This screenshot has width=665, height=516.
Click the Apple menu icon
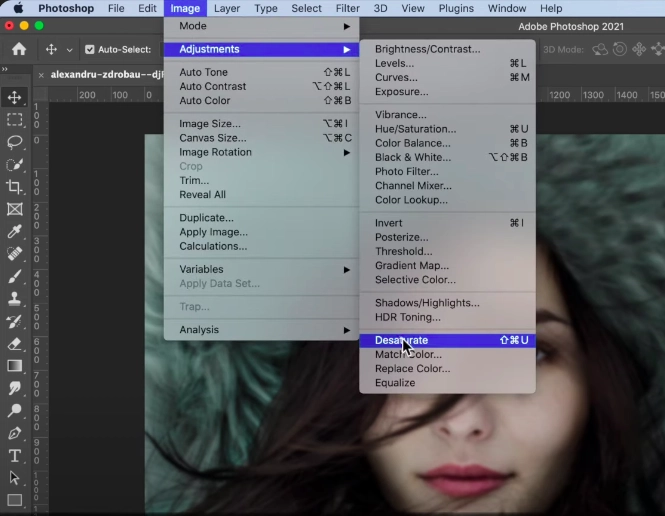[18, 8]
